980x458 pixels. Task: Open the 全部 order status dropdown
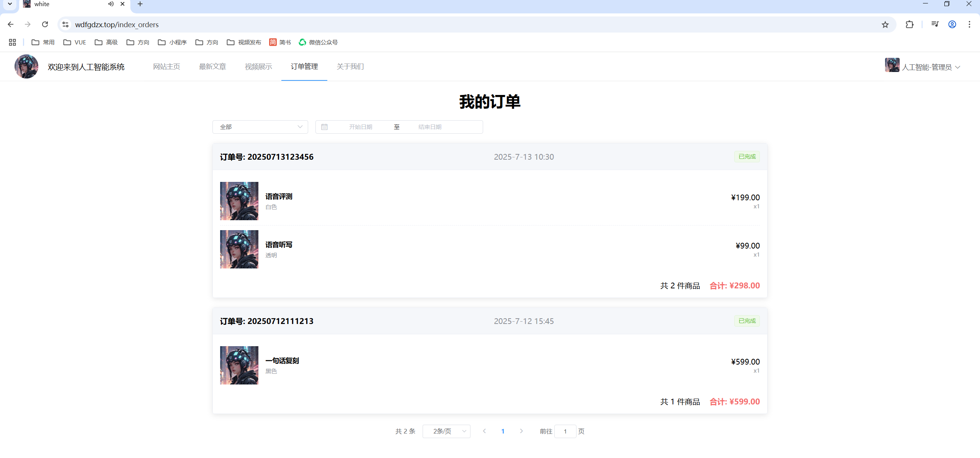(260, 127)
